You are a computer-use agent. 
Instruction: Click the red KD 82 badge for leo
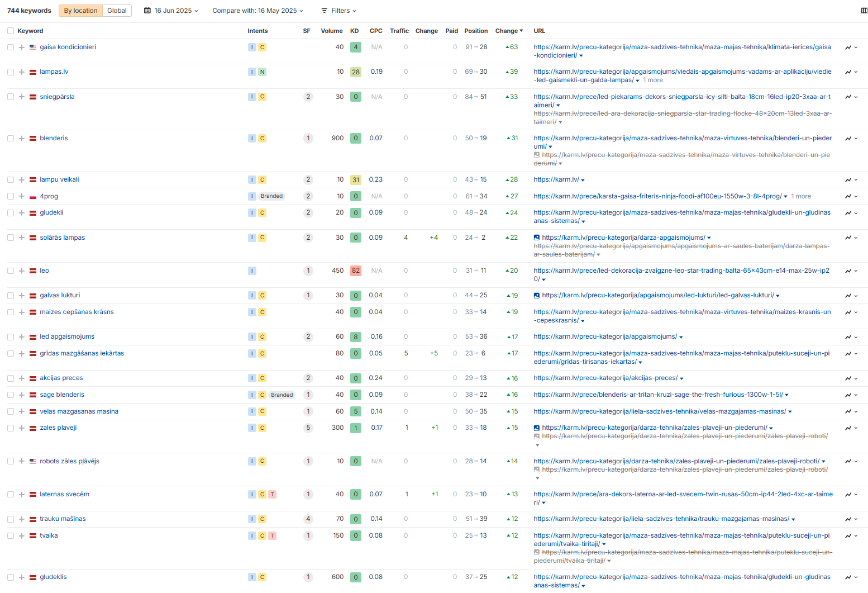(x=355, y=271)
